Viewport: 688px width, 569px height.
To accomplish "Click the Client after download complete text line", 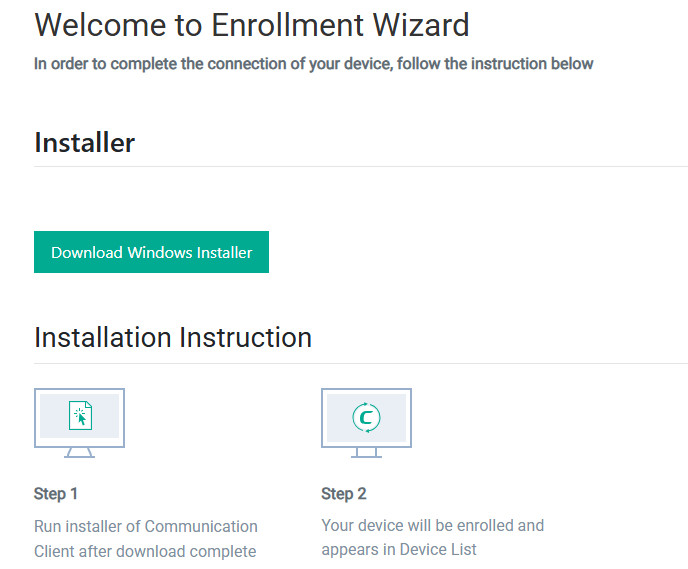I will (145, 551).
